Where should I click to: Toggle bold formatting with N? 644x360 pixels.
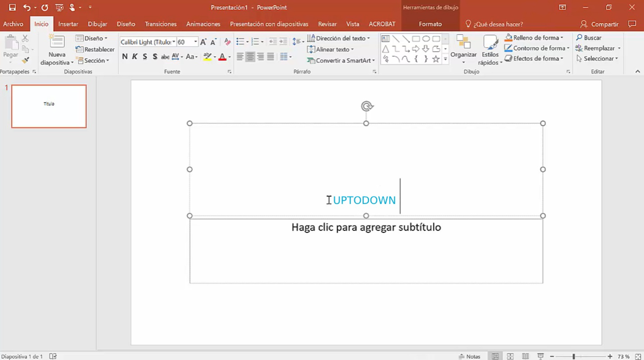[125, 57]
